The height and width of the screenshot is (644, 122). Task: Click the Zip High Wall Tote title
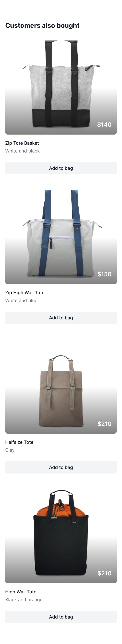coord(25,292)
